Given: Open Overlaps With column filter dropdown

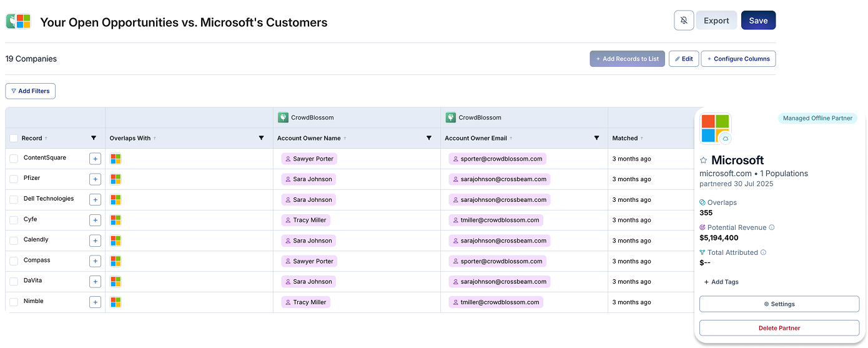Looking at the screenshot, I should (261, 138).
